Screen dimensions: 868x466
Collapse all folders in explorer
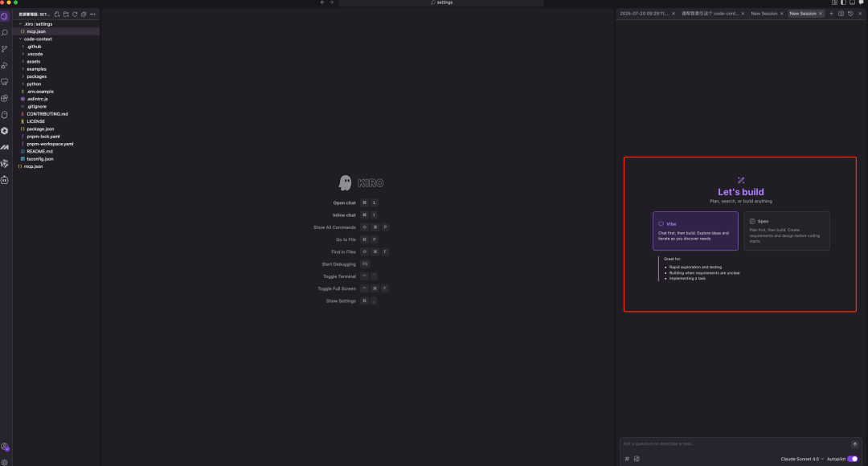tap(84, 14)
